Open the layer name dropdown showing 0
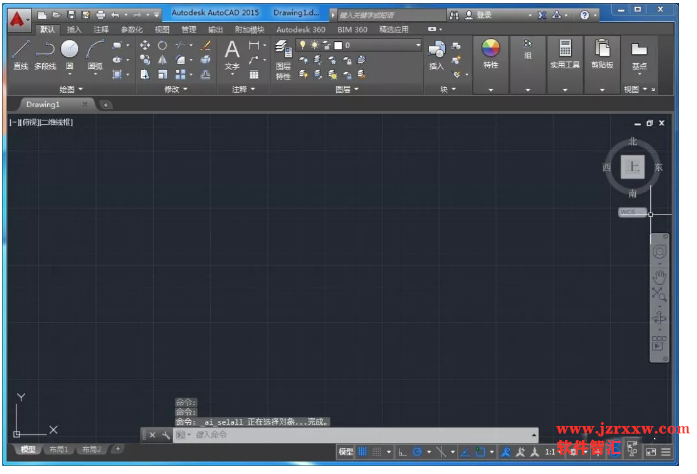Viewport: 697px width, 474px height. (359, 45)
